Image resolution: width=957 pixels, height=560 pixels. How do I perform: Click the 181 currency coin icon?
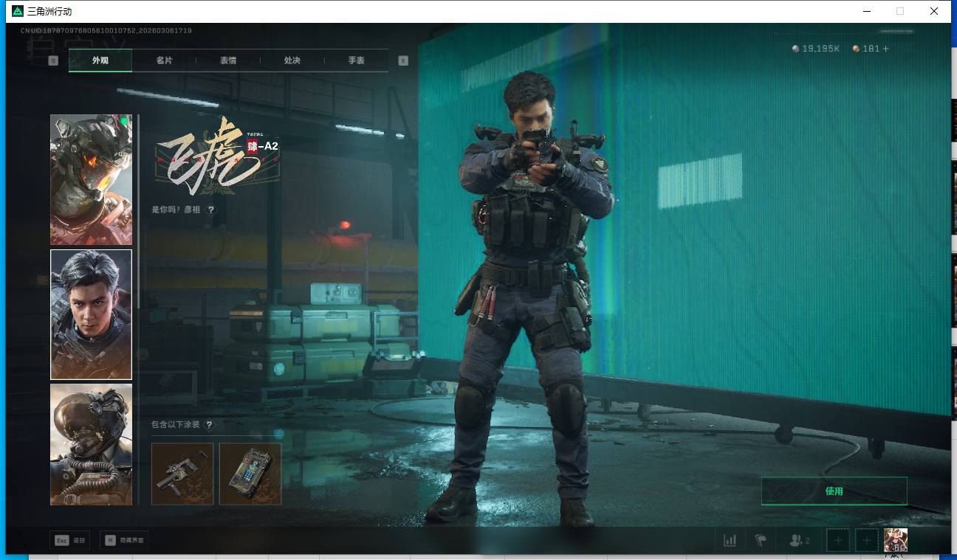(x=856, y=49)
